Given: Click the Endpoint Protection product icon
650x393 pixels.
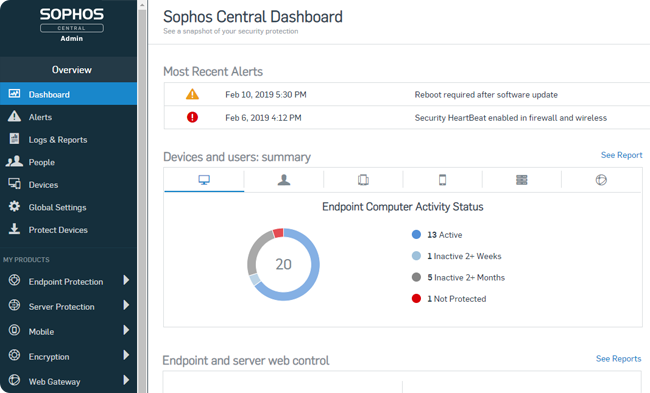Looking at the screenshot, I should (x=15, y=280).
